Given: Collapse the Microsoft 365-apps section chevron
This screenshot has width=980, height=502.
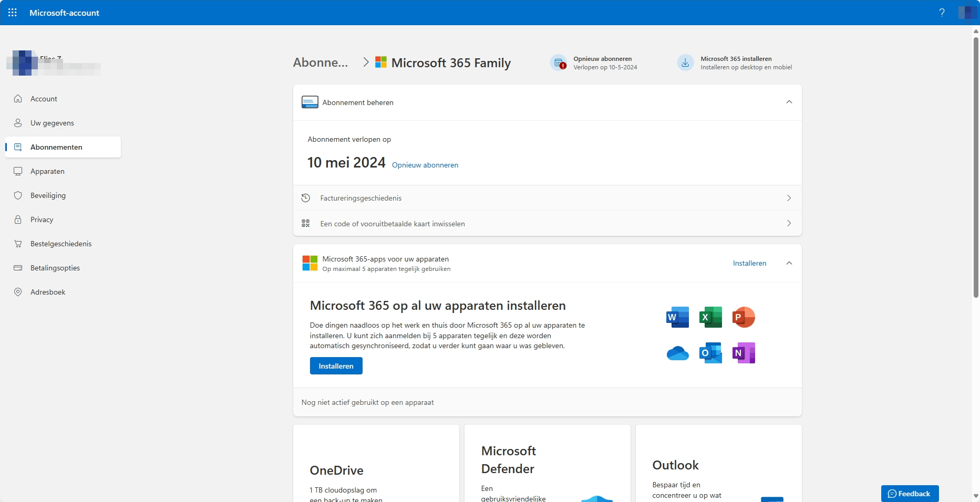Looking at the screenshot, I should tap(789, 263).
